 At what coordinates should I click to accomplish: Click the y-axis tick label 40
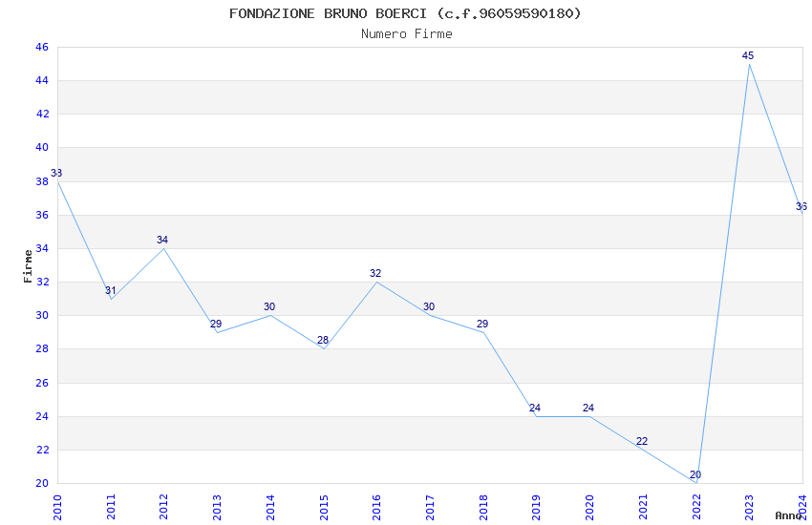[42, 147]
